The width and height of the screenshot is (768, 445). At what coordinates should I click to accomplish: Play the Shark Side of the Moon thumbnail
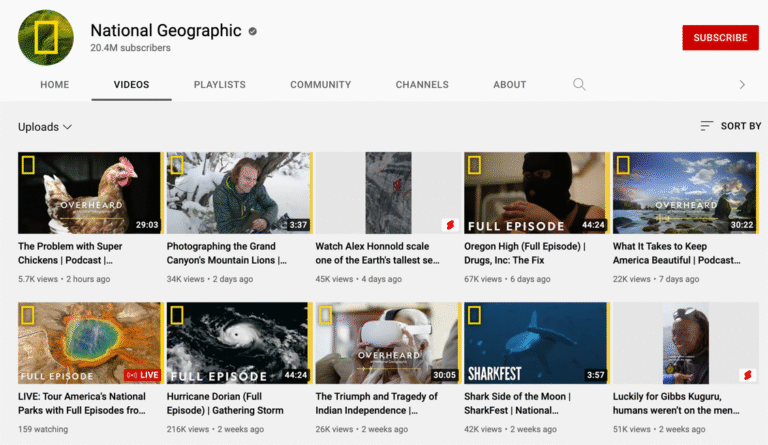[535, 343]
